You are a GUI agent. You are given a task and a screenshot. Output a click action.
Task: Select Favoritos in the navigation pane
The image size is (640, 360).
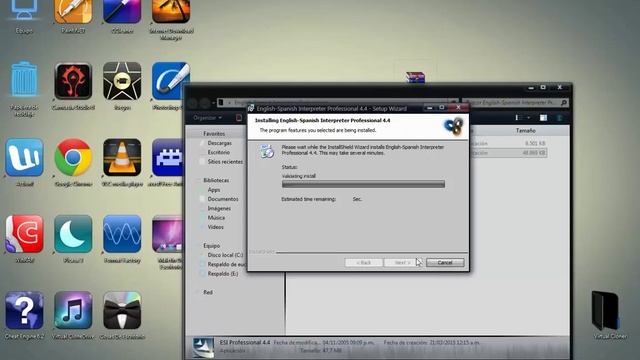tap(214, 134)
